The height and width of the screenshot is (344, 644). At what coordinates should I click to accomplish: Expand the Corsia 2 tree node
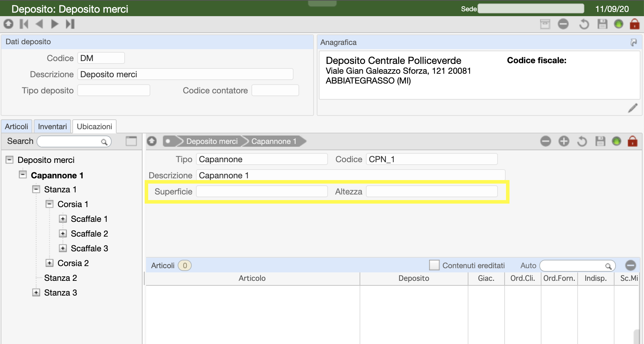[x=50, y=263]
